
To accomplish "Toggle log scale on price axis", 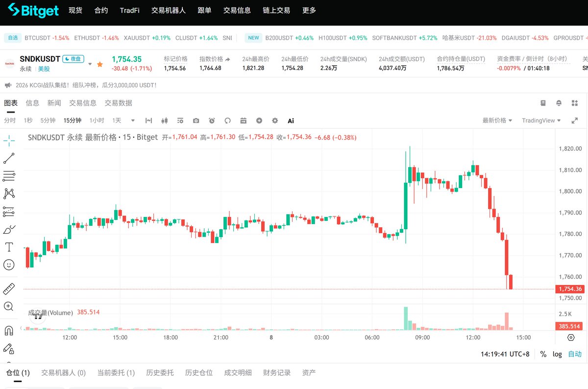I will coord(558,354).
